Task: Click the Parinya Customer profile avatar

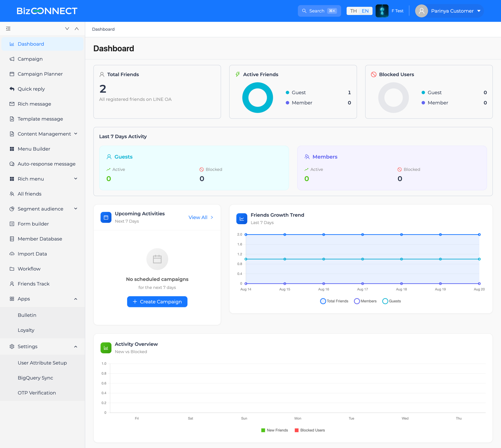Action: tap(421, 11)
